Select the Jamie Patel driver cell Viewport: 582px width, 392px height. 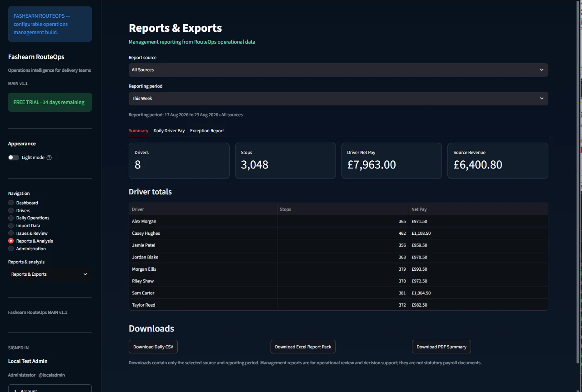203,245
